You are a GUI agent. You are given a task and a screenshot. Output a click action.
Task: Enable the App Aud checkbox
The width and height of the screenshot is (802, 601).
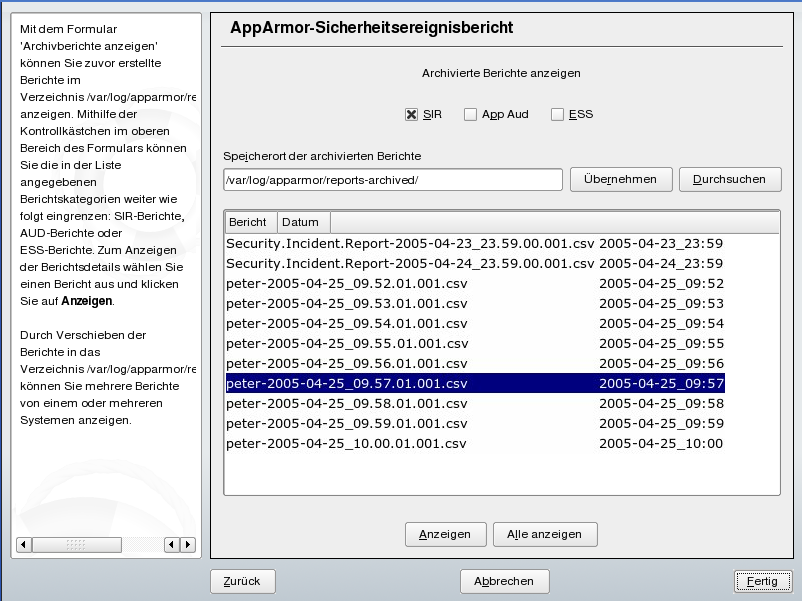pyautogui.click(x=470, y=115)
